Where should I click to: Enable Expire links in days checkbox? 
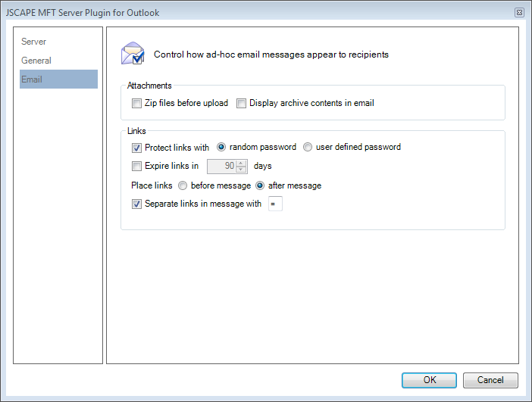click(x=137, y=167)
